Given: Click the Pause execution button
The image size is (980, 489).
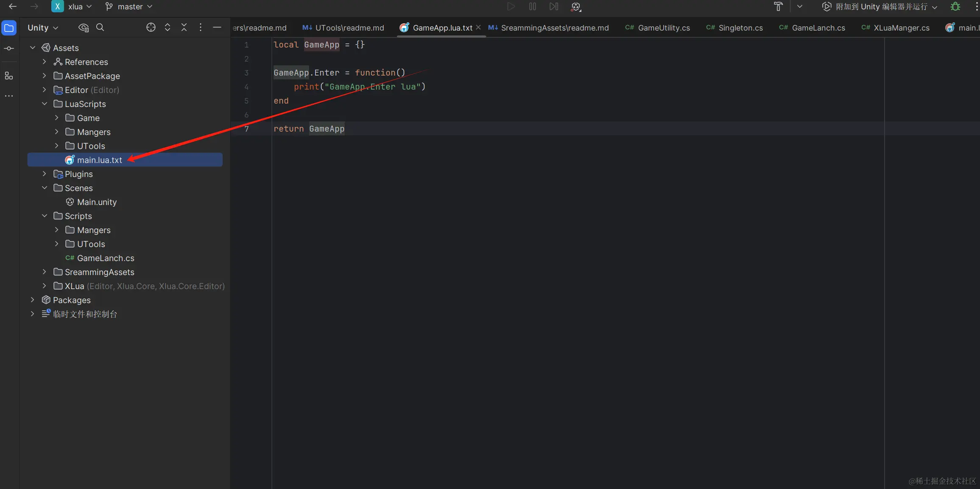Looking at the screenshot, I should [533, 6].
